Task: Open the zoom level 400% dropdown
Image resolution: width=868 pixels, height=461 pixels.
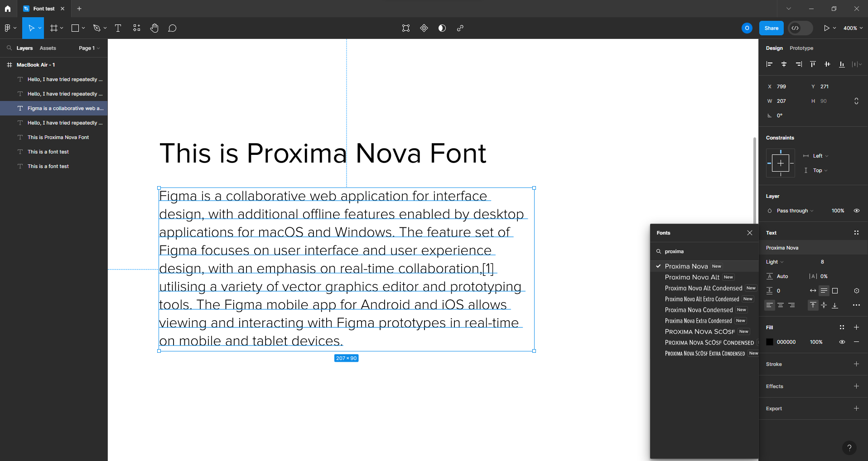Action: [x=853, y=28]
